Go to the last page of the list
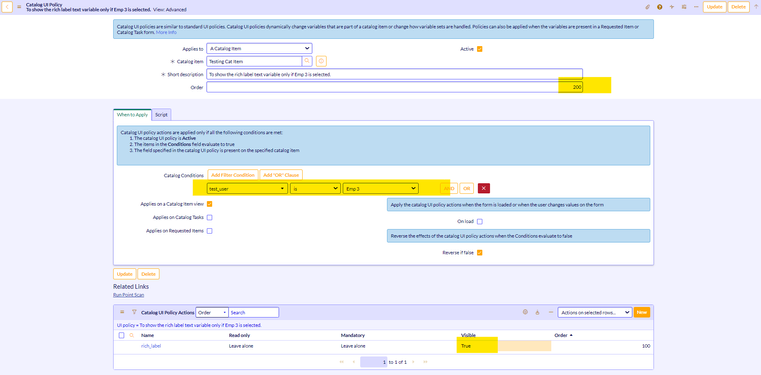 (426, 362)
